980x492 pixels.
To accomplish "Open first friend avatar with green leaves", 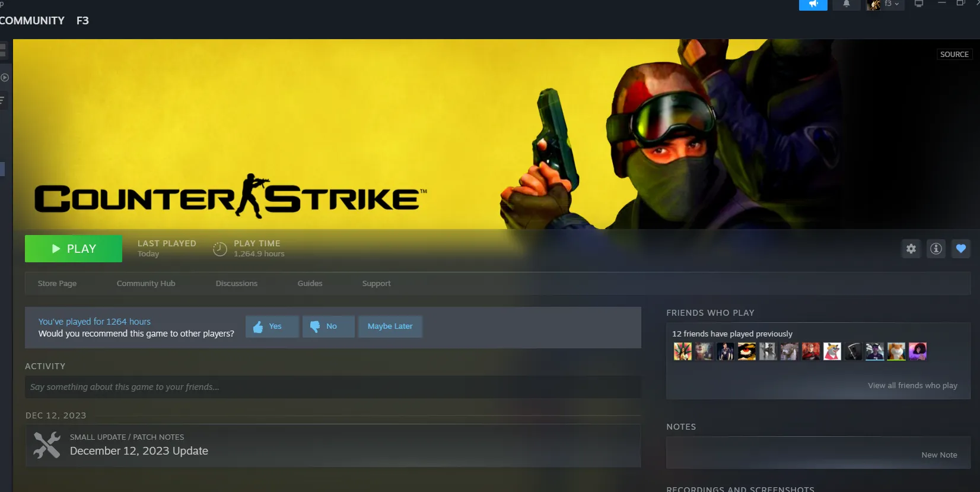I will coord(683,351).
